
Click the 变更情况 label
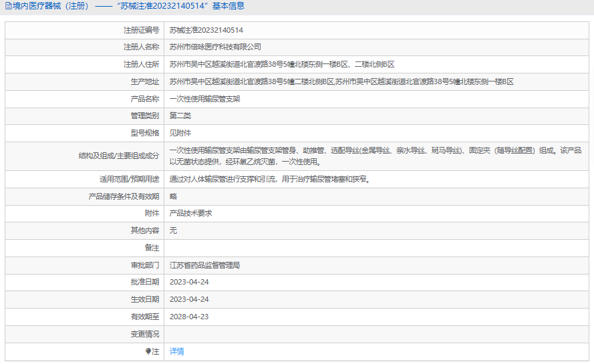(x=145, y=335)
